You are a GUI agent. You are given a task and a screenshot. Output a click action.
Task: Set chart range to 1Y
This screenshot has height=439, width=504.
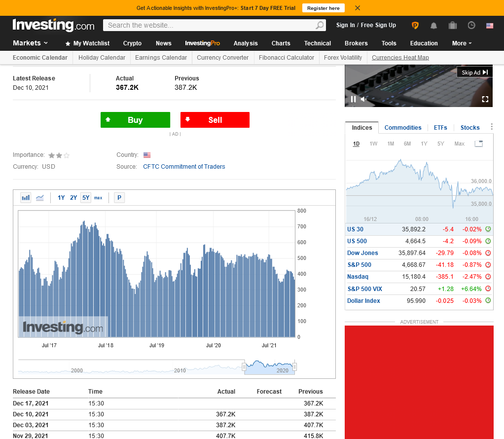point(61,198)
